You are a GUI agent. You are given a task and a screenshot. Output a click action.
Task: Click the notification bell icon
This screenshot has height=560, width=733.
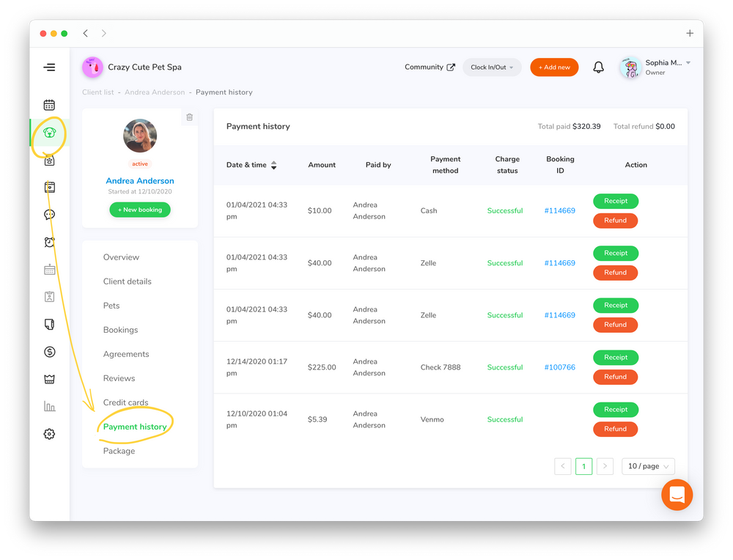(598, 67)
